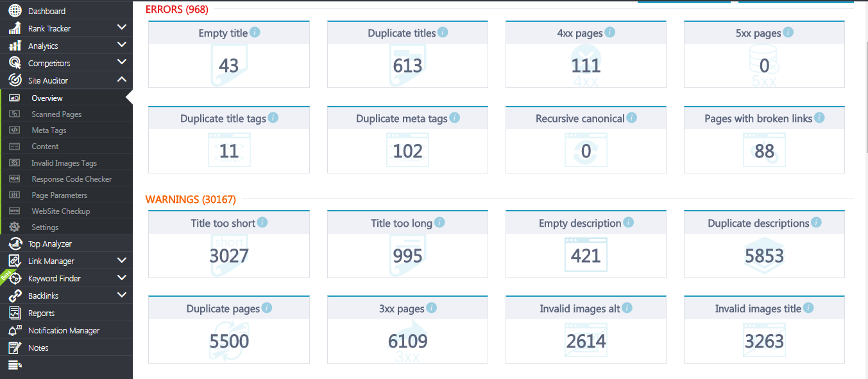The width and height of the screenshot is (868, 379).
Task: Click the info icon next to 4xx pages
Action: 610,32
